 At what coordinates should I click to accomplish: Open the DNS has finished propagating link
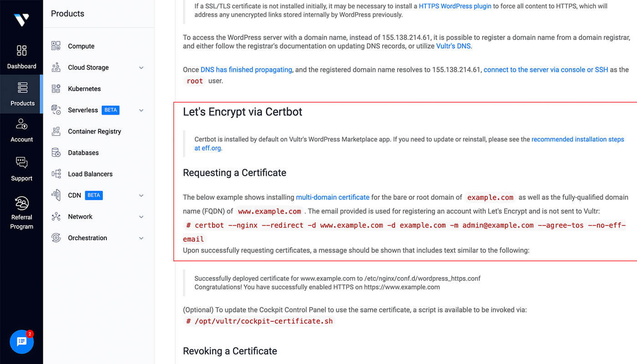pyautogui.click(x=246, y=70)
